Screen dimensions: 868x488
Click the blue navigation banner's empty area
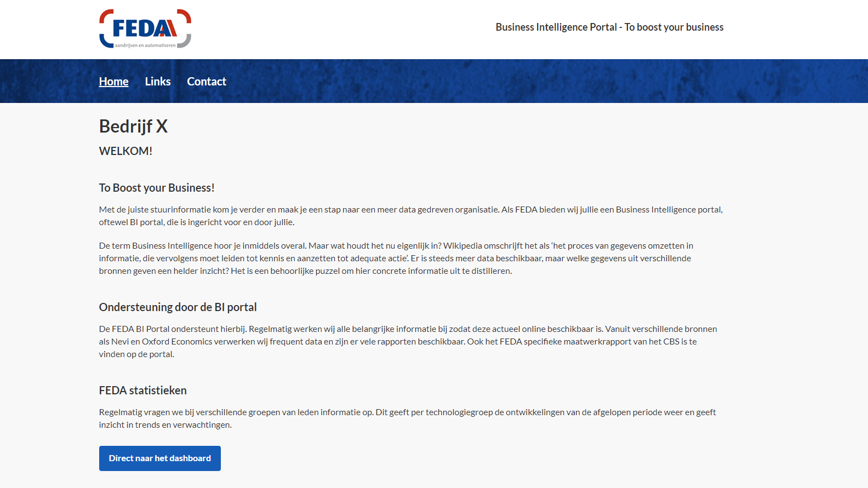(493, 82)
